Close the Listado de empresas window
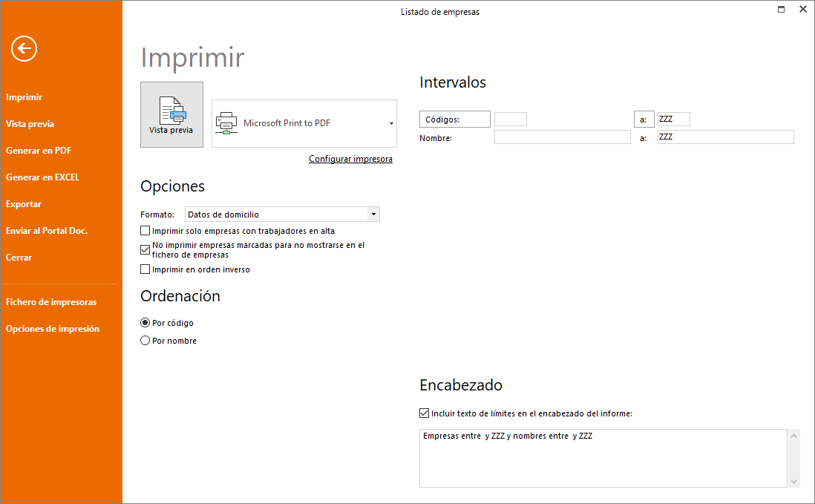 (x=802, y=10)
